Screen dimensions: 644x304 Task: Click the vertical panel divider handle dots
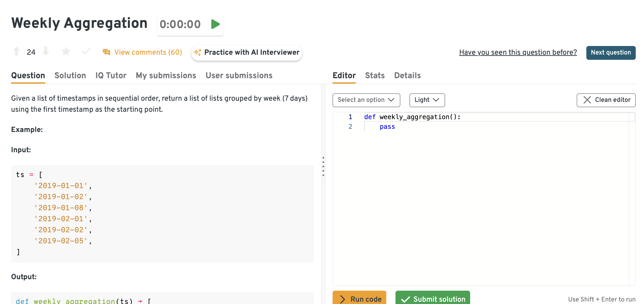[x=323, y=166]
